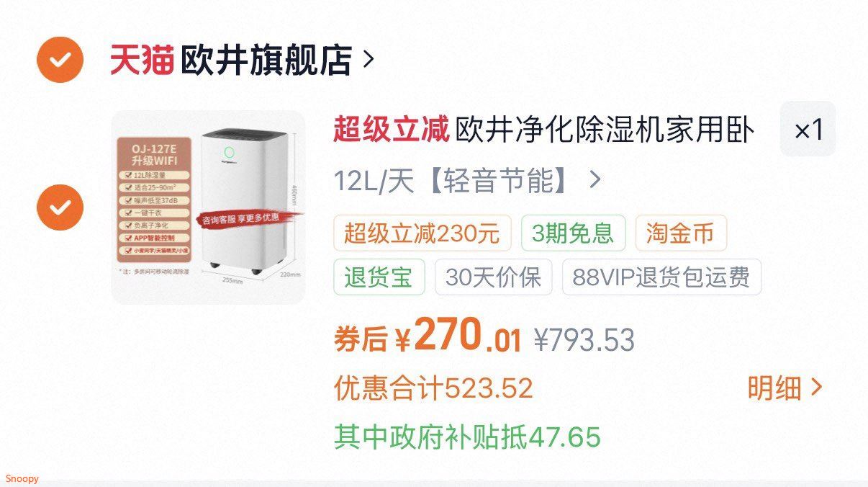Screen dimensions: 868x487
Task: Tap the dehumidifier product thumbnail
Action: (209, 207)
